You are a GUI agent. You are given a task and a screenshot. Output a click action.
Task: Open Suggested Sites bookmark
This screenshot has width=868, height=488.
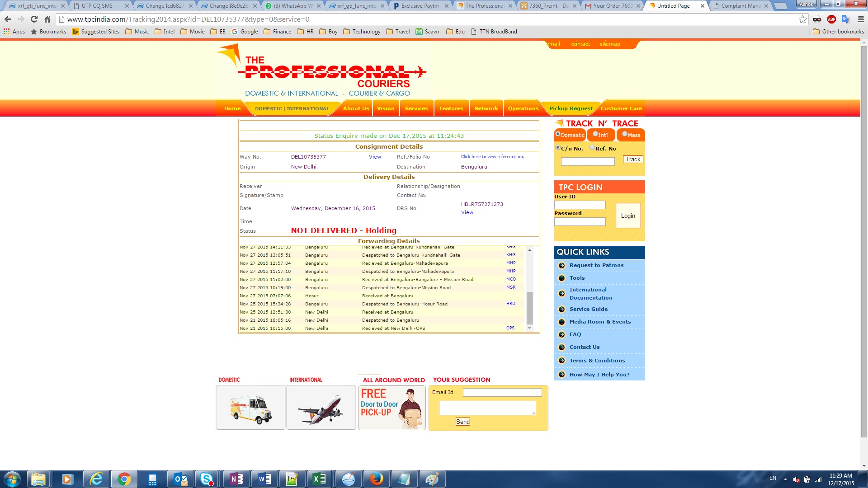(96, 32)
